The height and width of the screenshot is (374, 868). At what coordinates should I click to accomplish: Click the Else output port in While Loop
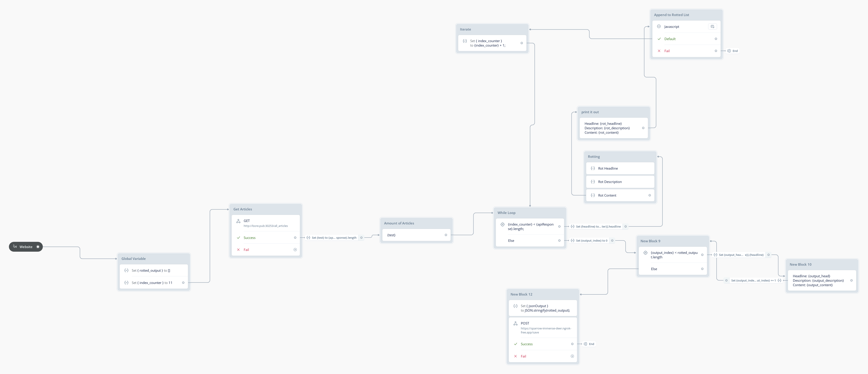[x=559, y=240]
